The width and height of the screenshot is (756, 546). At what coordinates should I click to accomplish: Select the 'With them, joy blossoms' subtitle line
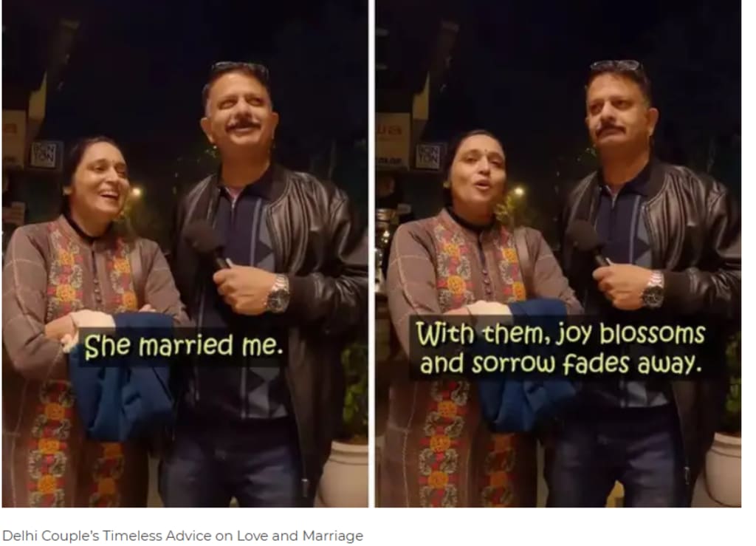click(560, 334)
